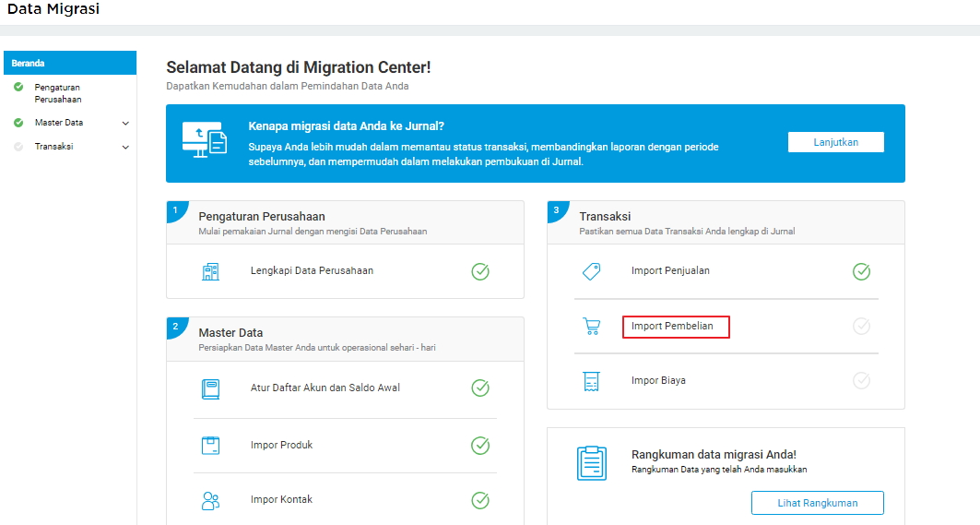Click the receipt icon beside Impor Biaya
This screenshot has width=980, height=525.
coord(591,381)
